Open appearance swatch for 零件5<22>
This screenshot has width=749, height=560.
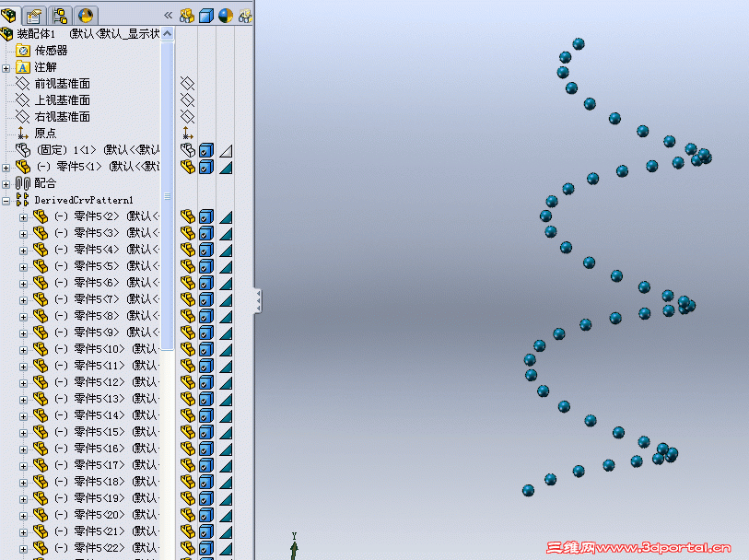click(x=226, y=549)
